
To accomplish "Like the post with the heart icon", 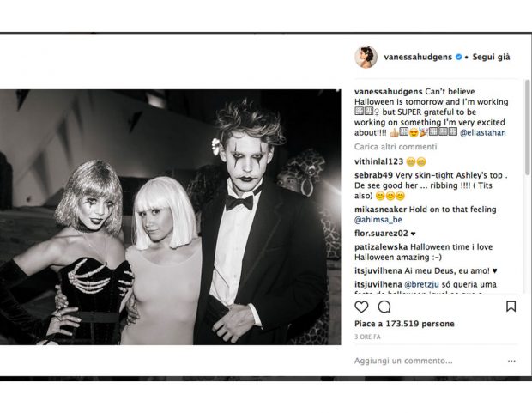I will click(x=361, y=307).
